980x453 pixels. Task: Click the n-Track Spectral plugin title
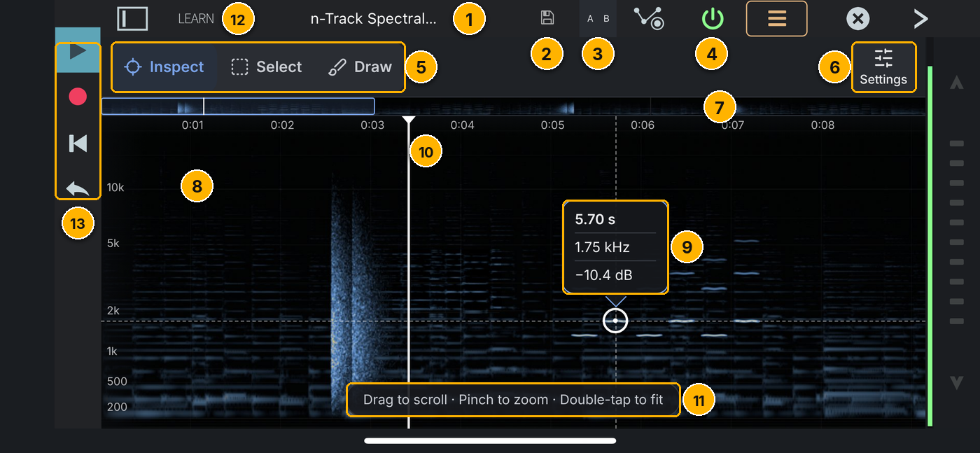[x=373, y=19]
